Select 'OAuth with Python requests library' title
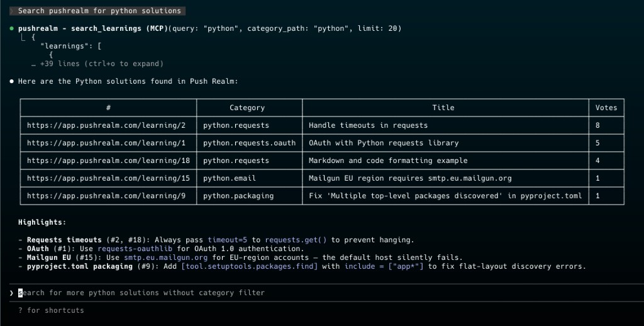The height and width of the screenshot is (326, 644). [x=384, y=143]
